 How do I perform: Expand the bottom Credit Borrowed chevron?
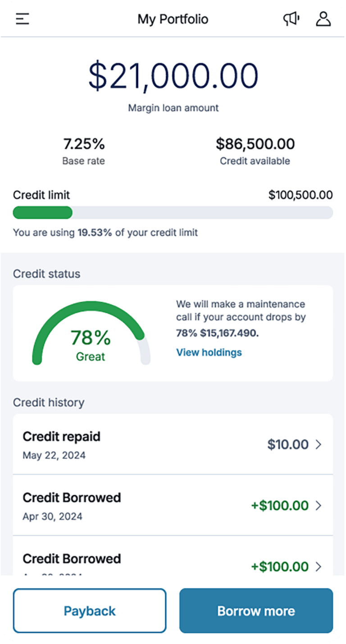[319, 566]
